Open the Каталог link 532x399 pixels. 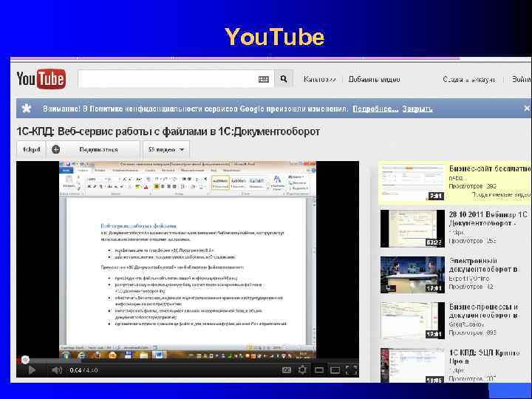click(320, 79)
